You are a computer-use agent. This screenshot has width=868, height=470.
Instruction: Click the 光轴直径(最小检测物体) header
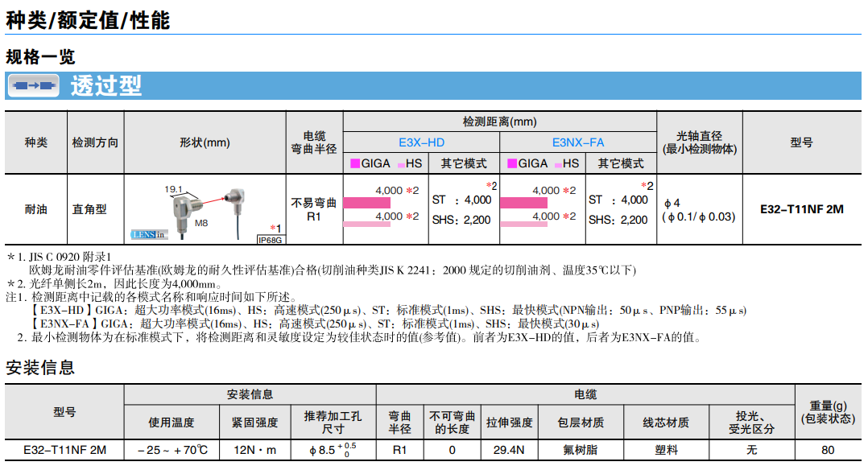[700, 142]
